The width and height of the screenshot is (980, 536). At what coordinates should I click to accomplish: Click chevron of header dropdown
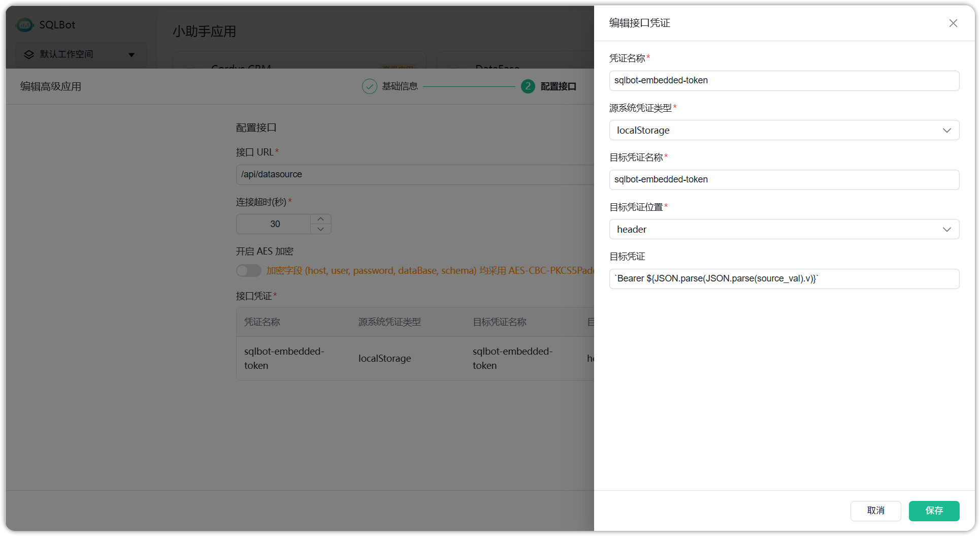click(946, 230)
